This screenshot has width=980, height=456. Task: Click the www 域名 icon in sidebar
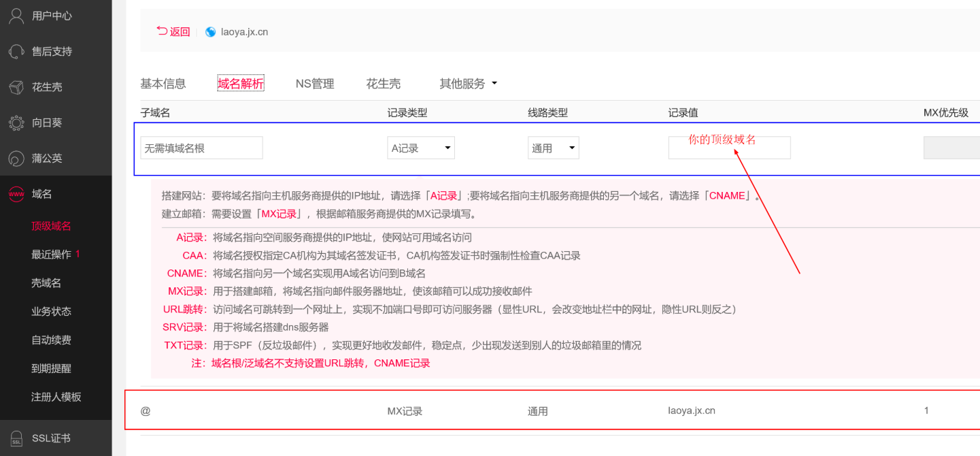[x=15, y=193]
